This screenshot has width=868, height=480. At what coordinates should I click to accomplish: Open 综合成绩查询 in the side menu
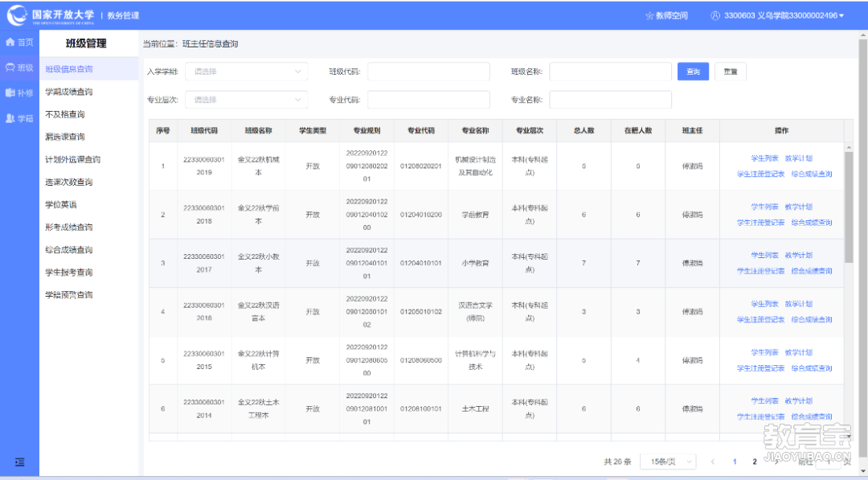coord(69,250)
